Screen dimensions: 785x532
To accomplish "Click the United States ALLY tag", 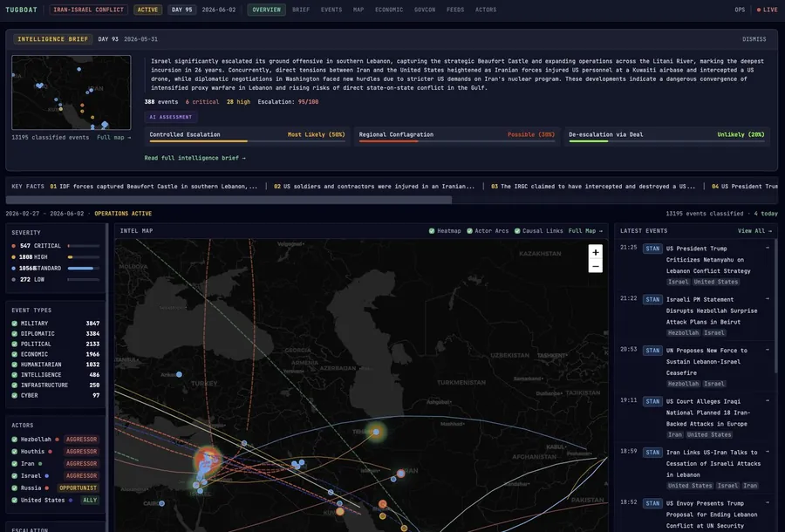I will tap(90, 500).
